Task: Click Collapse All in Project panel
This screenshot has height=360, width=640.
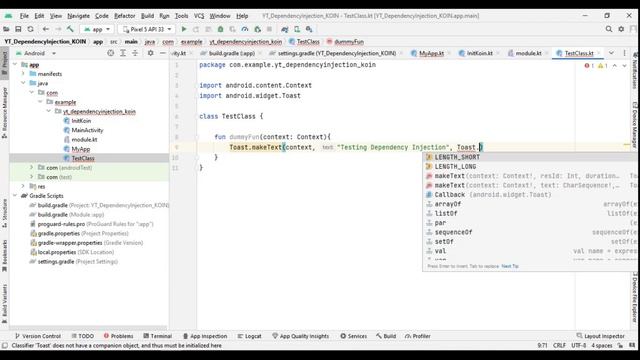Action: [135, 53]
